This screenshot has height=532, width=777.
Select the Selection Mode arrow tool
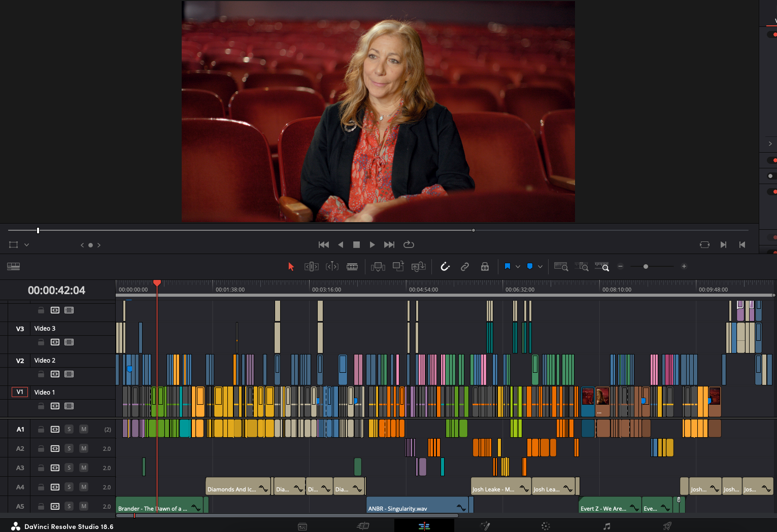coord(291,267)
